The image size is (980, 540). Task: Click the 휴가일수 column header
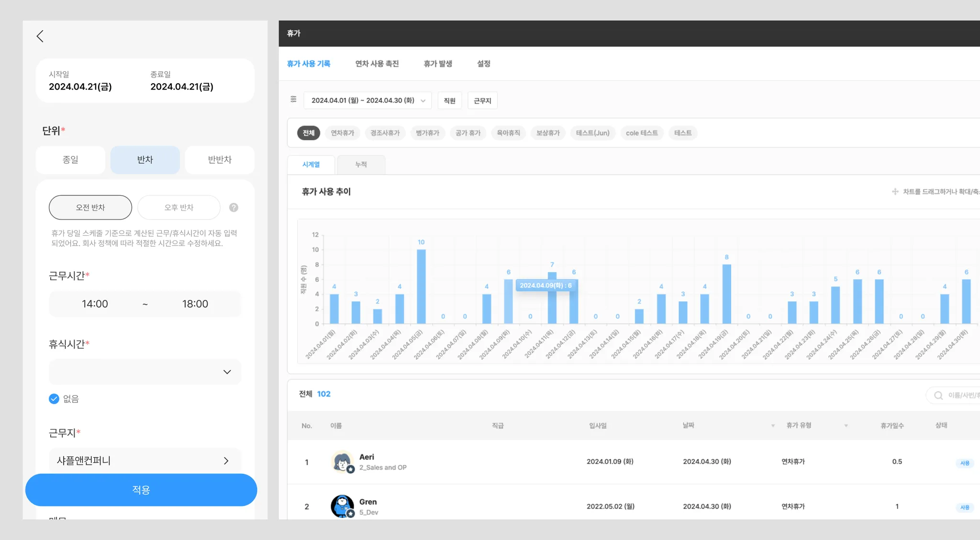pyautogui.click(x=892, y=426)
